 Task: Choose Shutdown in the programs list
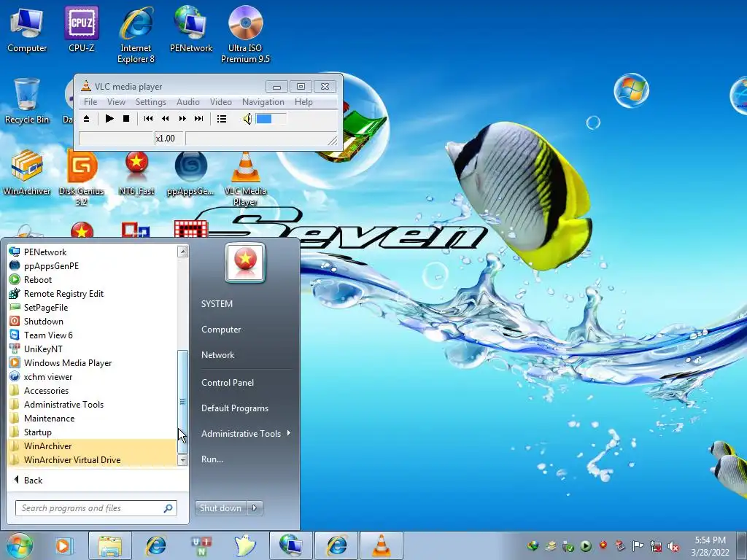(x=91, y=322)
